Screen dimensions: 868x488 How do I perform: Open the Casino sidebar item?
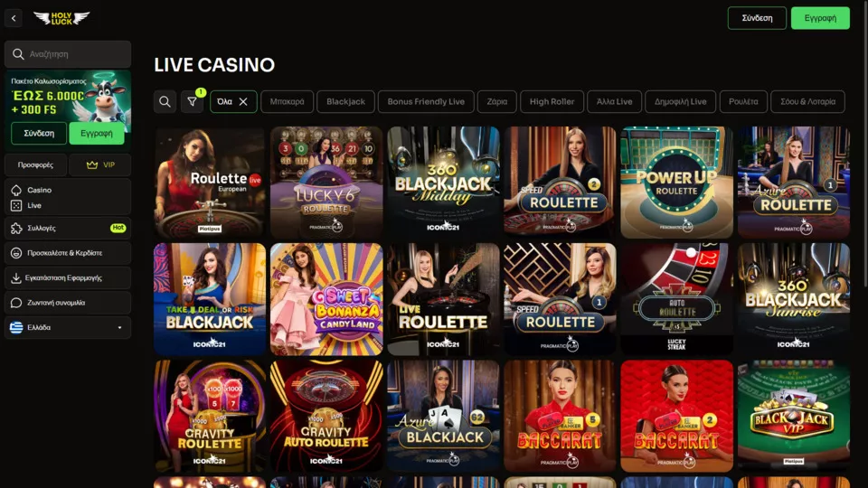[x=39, y=190]
